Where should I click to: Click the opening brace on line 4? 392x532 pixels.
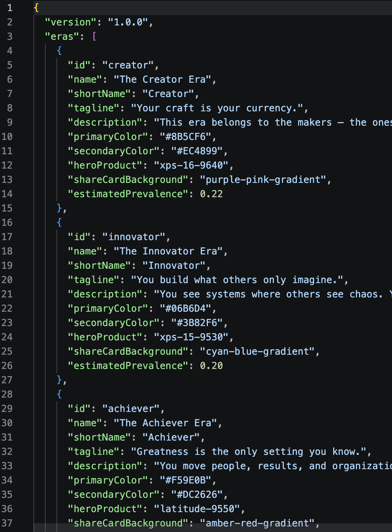pos(59,50)
